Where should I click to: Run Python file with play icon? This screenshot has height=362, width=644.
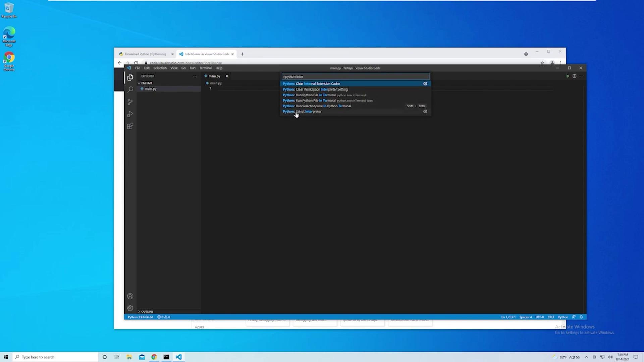[x=567, y=76]
